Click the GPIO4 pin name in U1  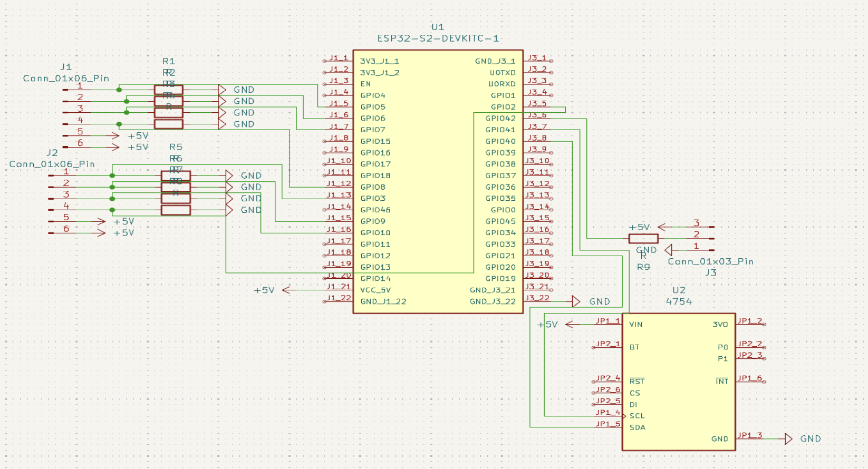tap(373, 95)
